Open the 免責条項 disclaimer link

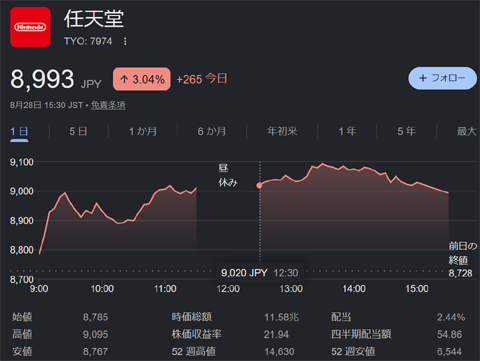click(108, 105)
